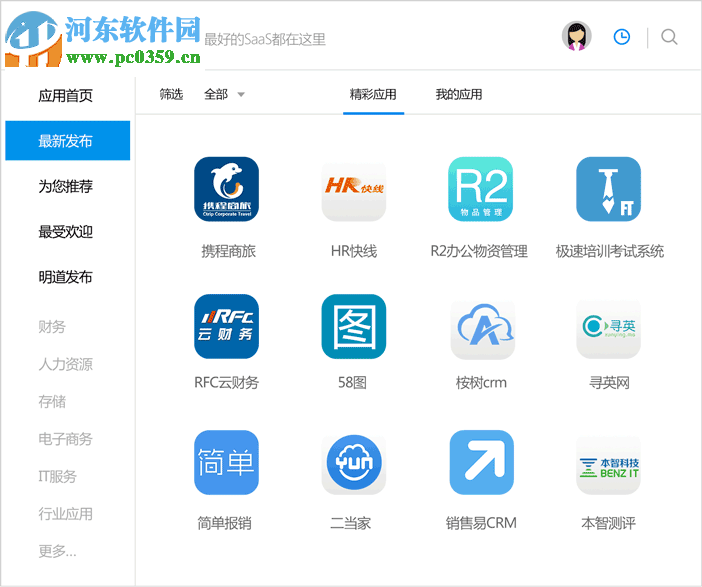Expand the 全部 filter dropdown
The image size is (702, 587).
pyautogui.click(x=224, y=94)
